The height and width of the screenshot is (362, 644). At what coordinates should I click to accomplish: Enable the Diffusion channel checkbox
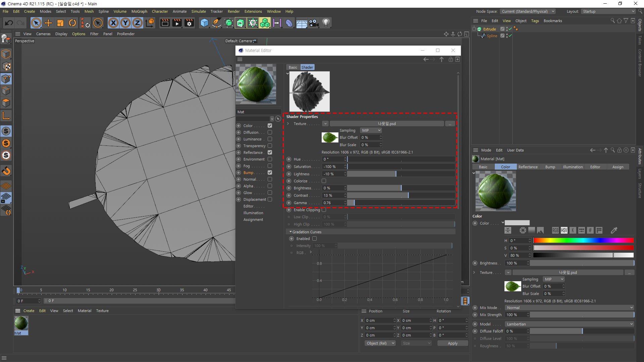click(x=270, y=132)
